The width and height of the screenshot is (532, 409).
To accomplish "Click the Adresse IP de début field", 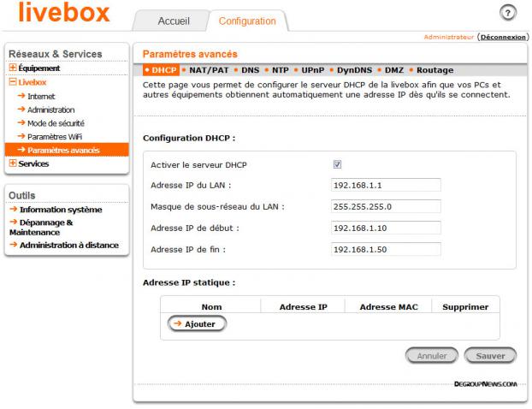I will point(385,228).
